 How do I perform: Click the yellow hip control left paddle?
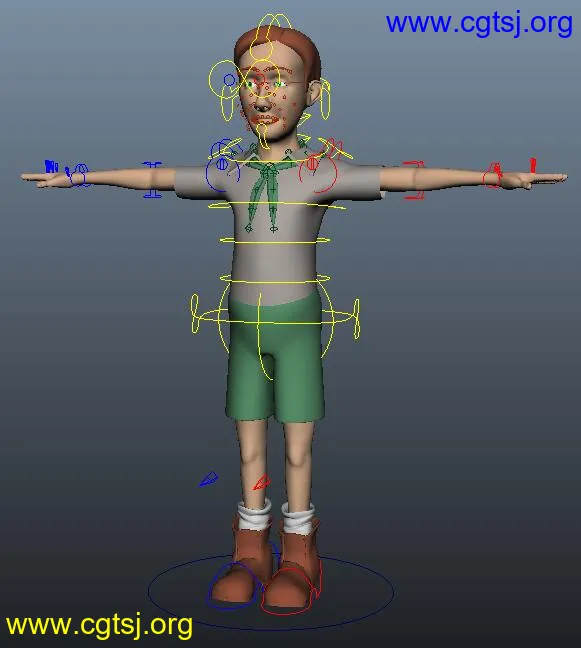[x=195, y=313]
